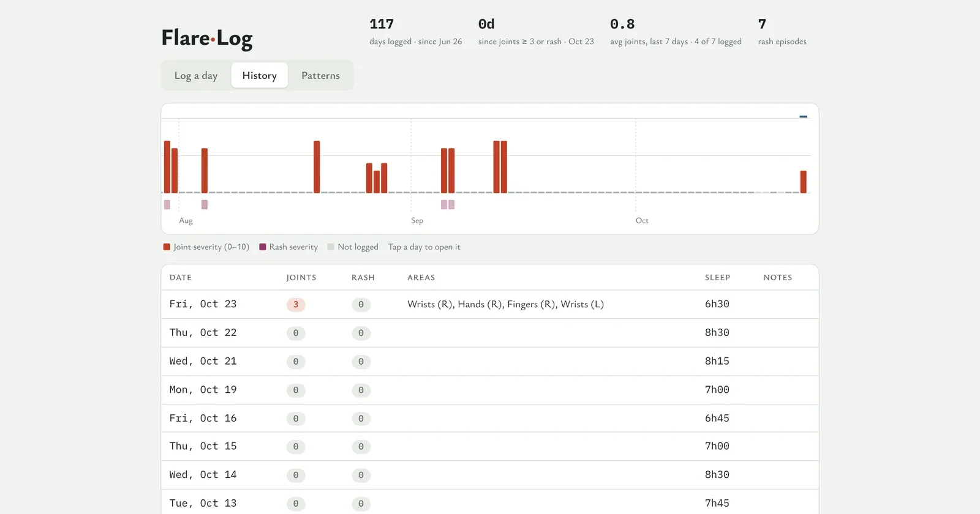Viewport: 980px width, 514px height.
Task: Click the Sep month label on chart
Action: [x=417, y=220]
